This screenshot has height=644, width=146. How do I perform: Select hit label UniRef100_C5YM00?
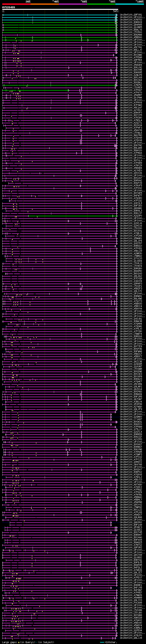click(x=131, y=32)
